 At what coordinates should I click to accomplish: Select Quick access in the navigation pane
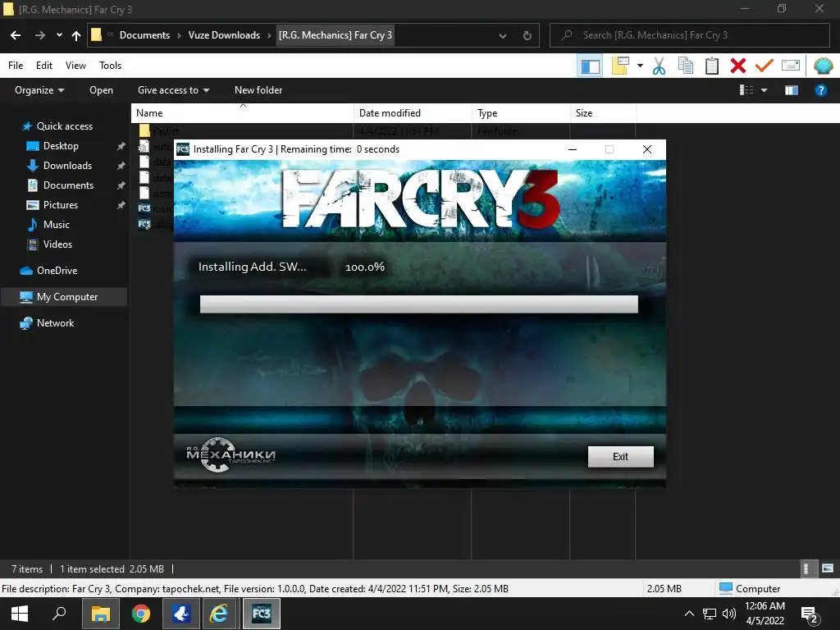tap(64, 126)
